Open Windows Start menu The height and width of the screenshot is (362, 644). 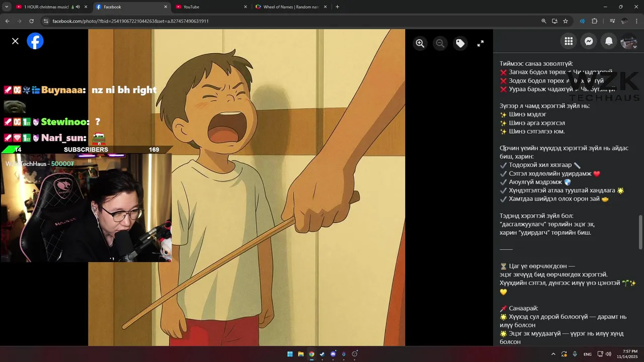(290, 354)
